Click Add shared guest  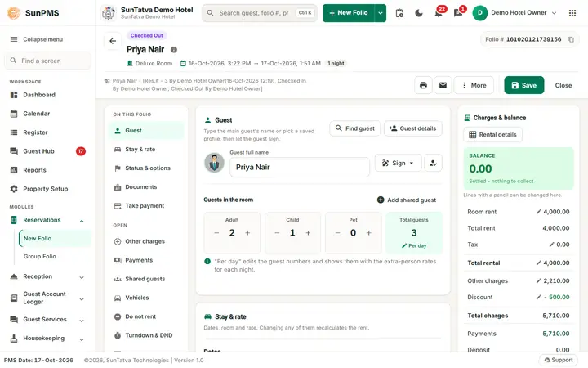[407, 200]
